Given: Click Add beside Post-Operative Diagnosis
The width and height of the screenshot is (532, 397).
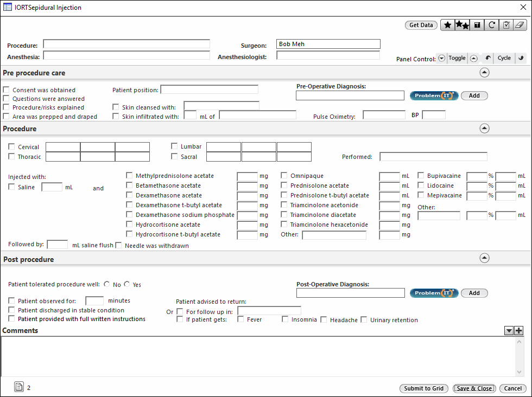Looking at the screenshot, I should (x=474, y=293).
